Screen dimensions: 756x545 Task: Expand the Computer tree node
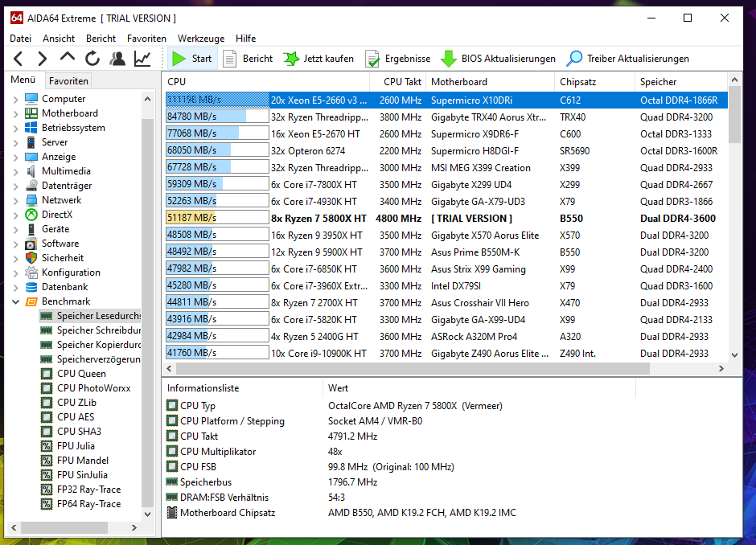(15, 99)
